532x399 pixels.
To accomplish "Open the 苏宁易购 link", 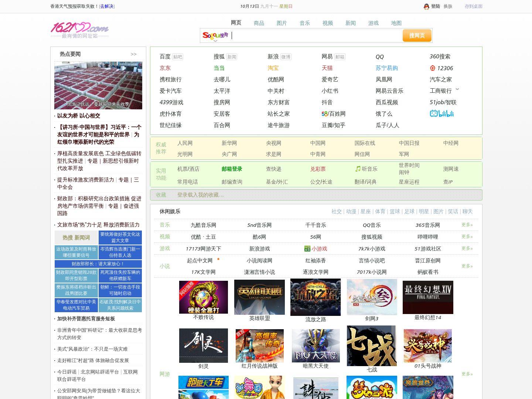I will coord(387,68).
